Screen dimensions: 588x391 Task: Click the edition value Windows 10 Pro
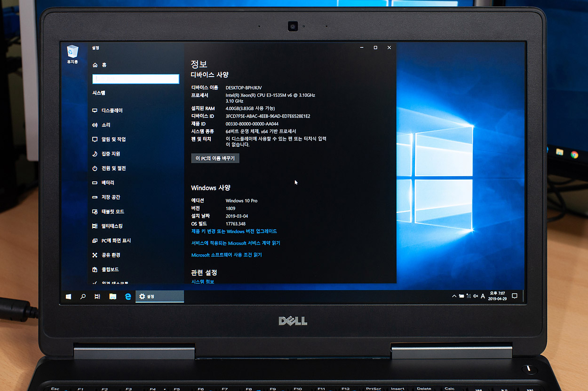(241, 201)
